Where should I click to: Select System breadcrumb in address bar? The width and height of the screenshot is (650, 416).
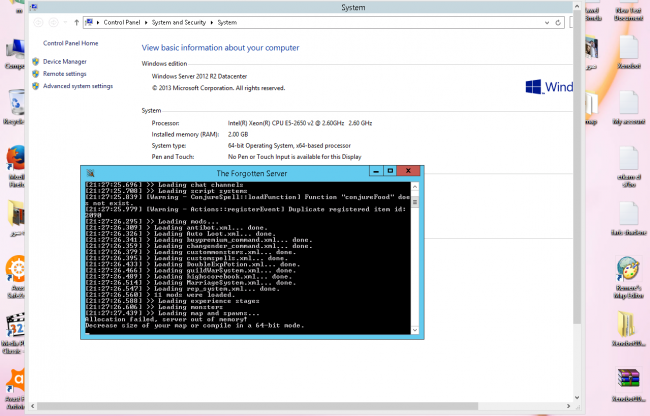(x=227, y=22)
